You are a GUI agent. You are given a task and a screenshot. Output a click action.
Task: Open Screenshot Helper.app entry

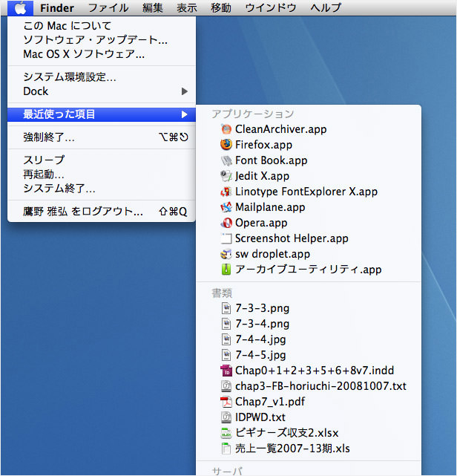tap(309, 238)
